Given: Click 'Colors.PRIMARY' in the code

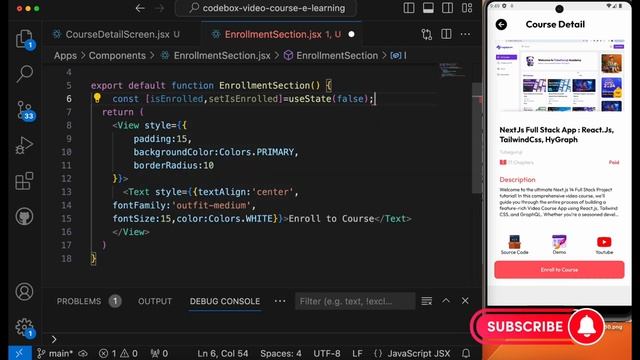Looking at the screenshot, I should coord(256,152).
